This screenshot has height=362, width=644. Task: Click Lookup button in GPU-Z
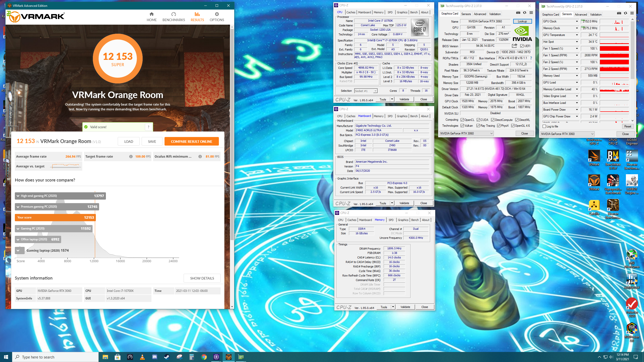522,21
